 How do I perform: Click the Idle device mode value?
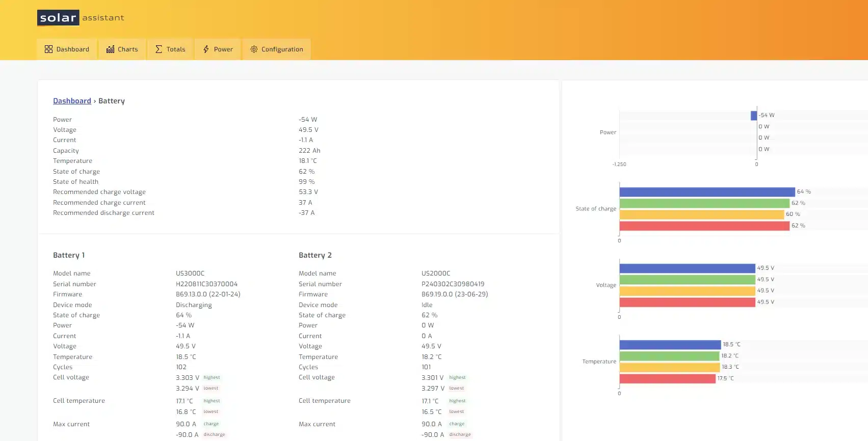(x=427, y=305)
